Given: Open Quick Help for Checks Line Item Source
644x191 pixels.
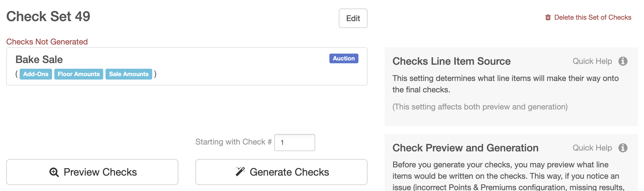Looking at the screenshot, I should (x=592, y=61).
